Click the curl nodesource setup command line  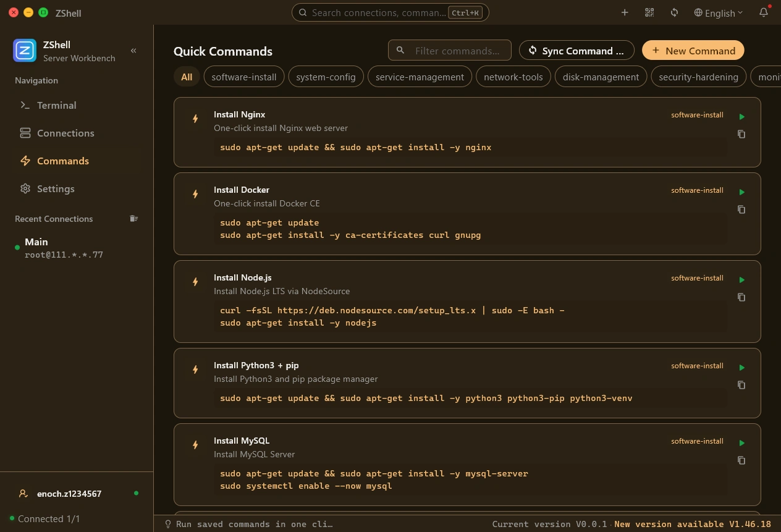(392, 310)
